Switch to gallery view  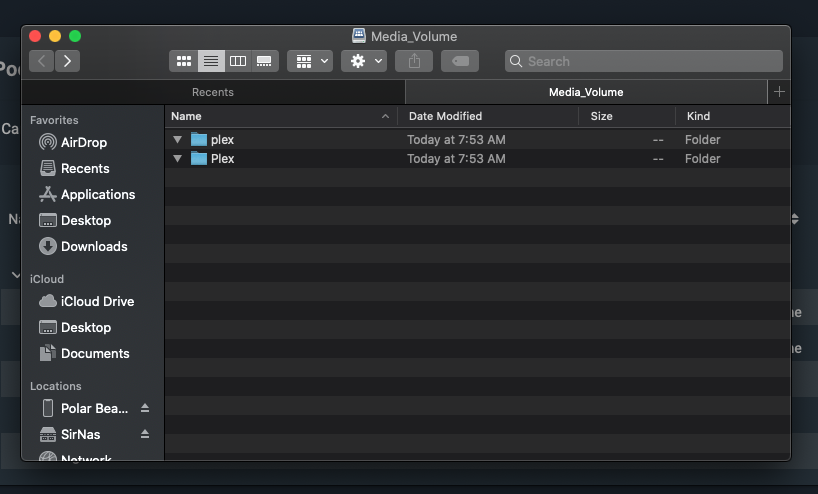264,61
